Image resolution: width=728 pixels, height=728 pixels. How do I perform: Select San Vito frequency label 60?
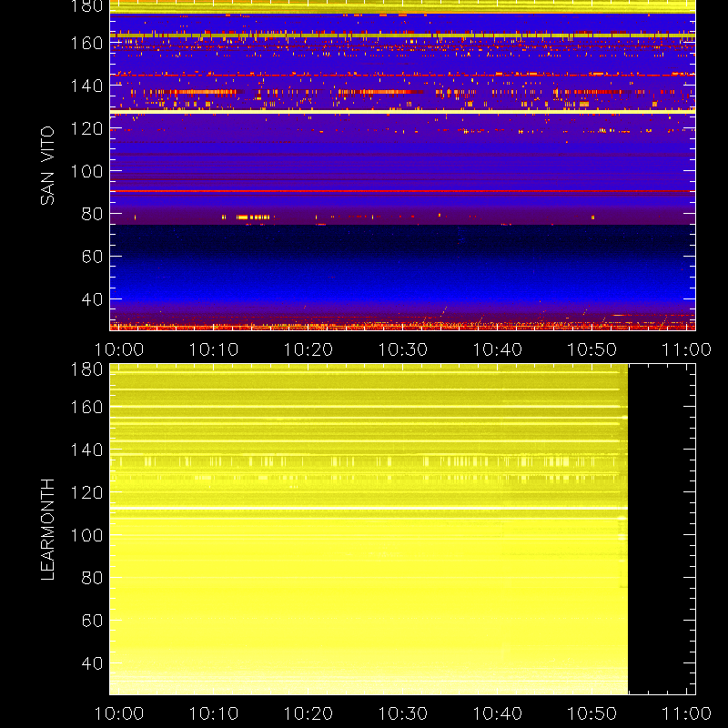[92, 257]
